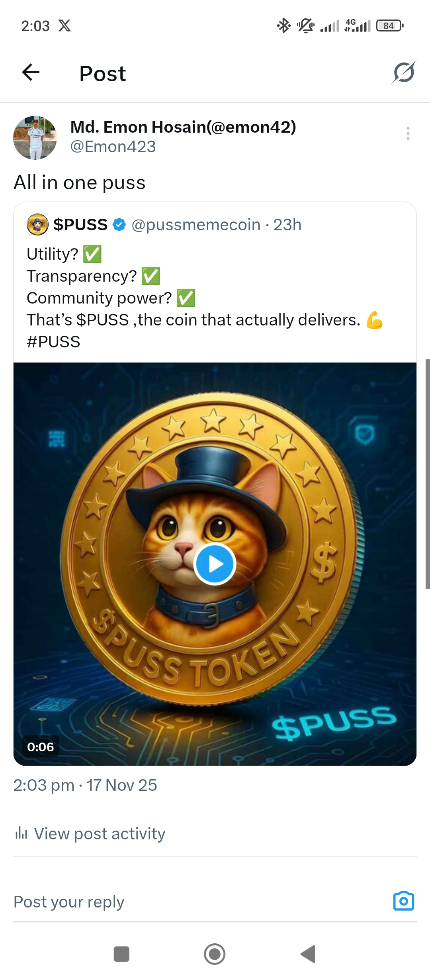The image size is (430, 980).
Task: Open the @Emon423 username
Action: tap(113, 147)
